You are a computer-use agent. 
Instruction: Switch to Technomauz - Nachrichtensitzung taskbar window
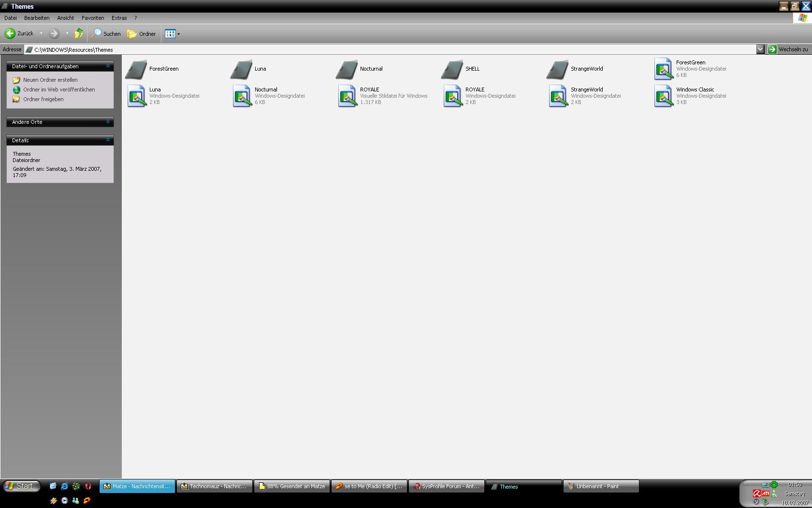click(x=215, y=486)
